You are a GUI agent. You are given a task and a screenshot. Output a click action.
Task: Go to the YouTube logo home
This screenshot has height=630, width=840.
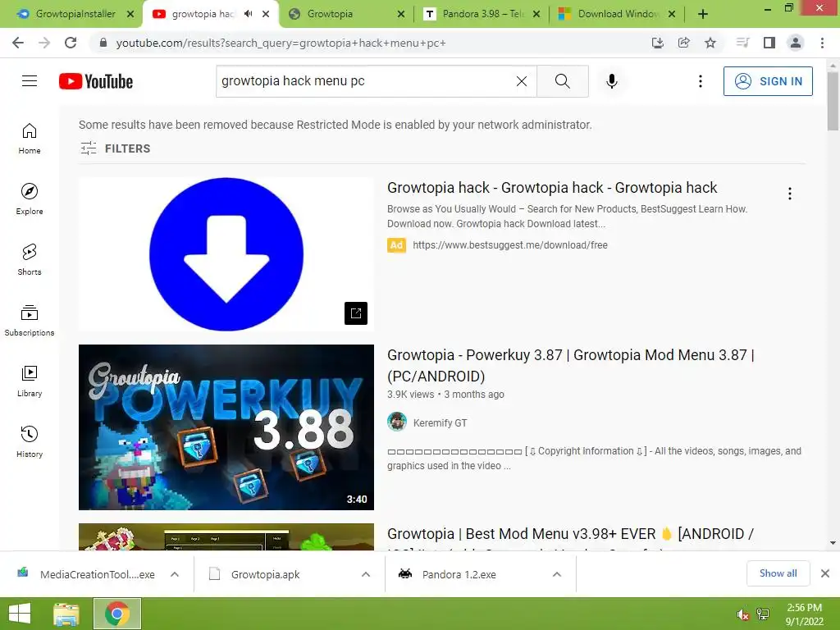coord(96,81)
